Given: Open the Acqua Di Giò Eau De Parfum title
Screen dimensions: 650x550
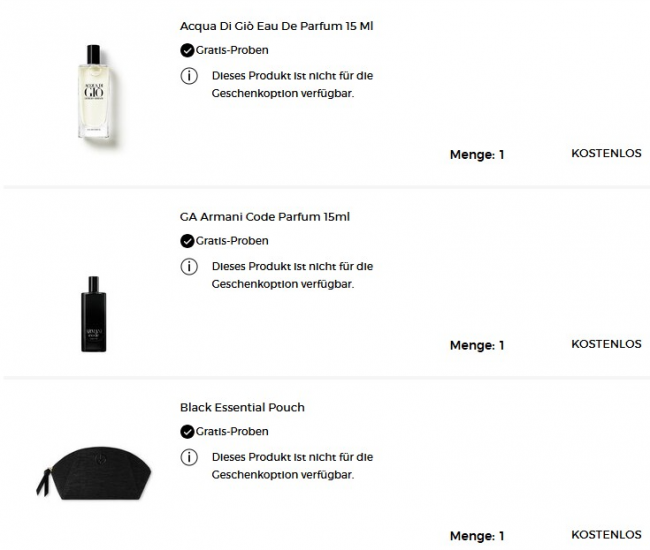Looking at the screenshot, I should [x=276, y=26].
